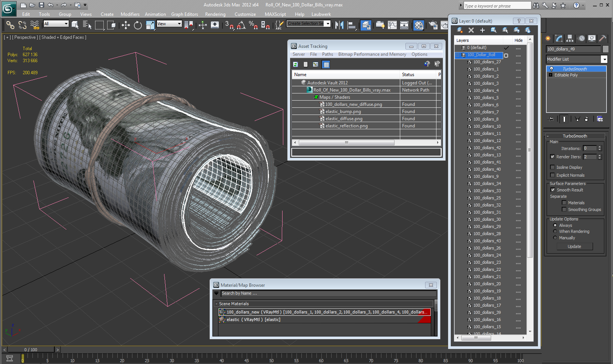Check Separate by Materials
Screen dimensions: 613x364
tap(564, 203)
